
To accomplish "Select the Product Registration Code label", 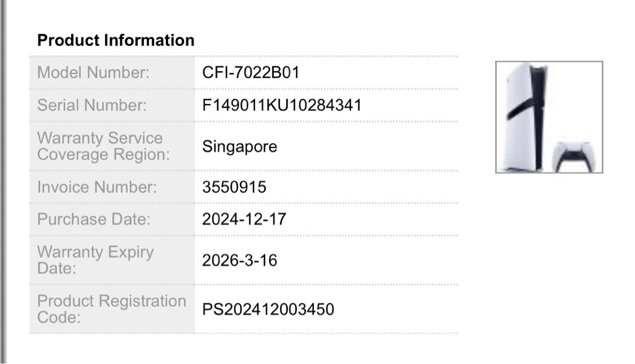I will coord(111,309).
